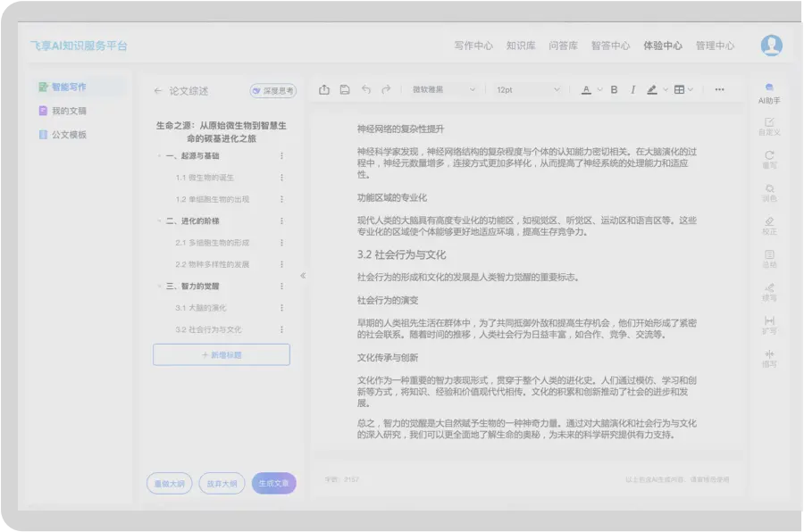Collapse the 一、起源与基础 outline section

(160, 156)
